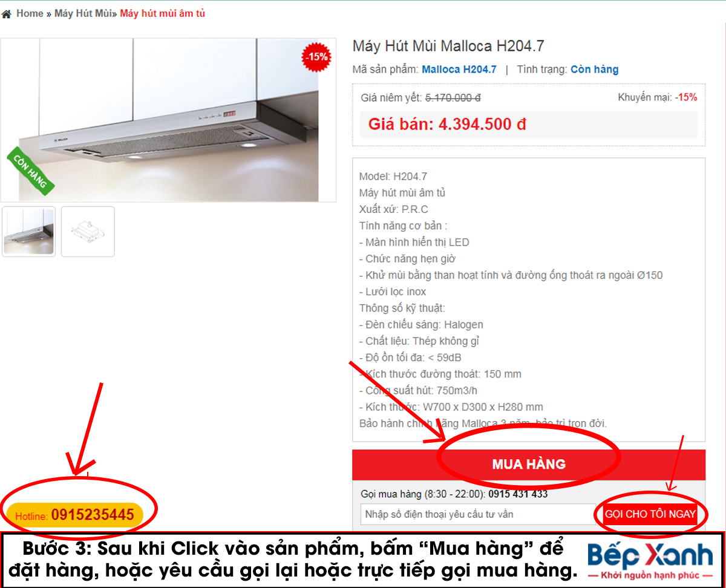Click the Giá bán 4.394.500 đ price
This screenshot has height=588, width=726.
pos(447,125)
